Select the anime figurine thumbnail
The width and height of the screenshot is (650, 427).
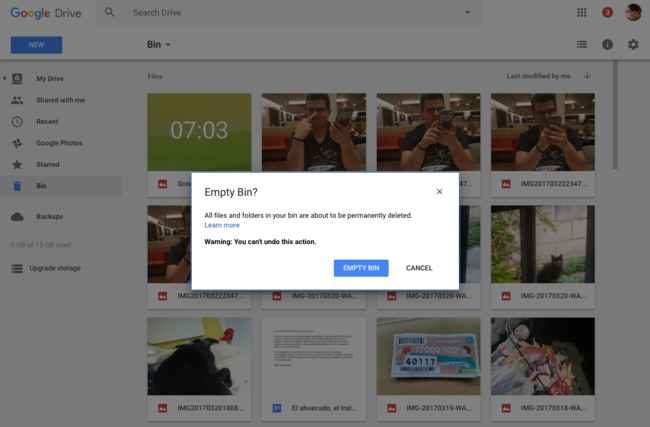[x=543, y=357]
